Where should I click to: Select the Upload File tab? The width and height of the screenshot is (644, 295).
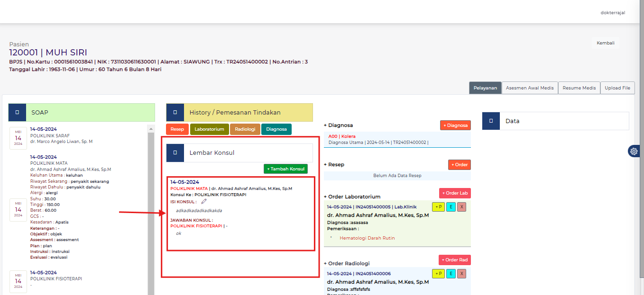[617, 88]
